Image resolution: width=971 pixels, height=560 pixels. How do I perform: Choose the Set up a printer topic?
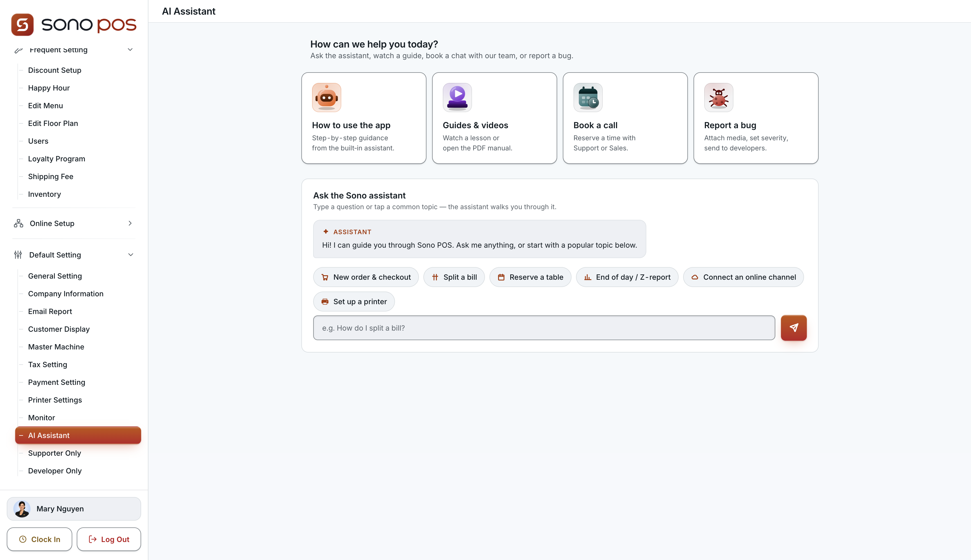click(354, 302)
